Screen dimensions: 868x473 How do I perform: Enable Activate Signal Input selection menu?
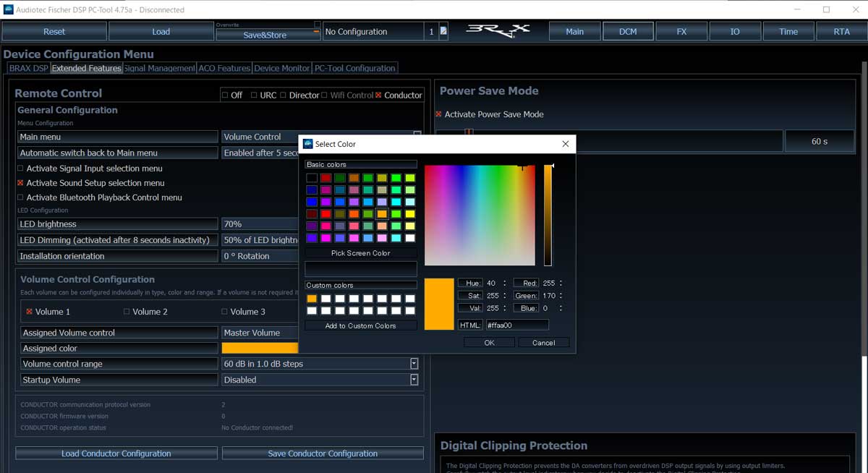click(20, 169)
